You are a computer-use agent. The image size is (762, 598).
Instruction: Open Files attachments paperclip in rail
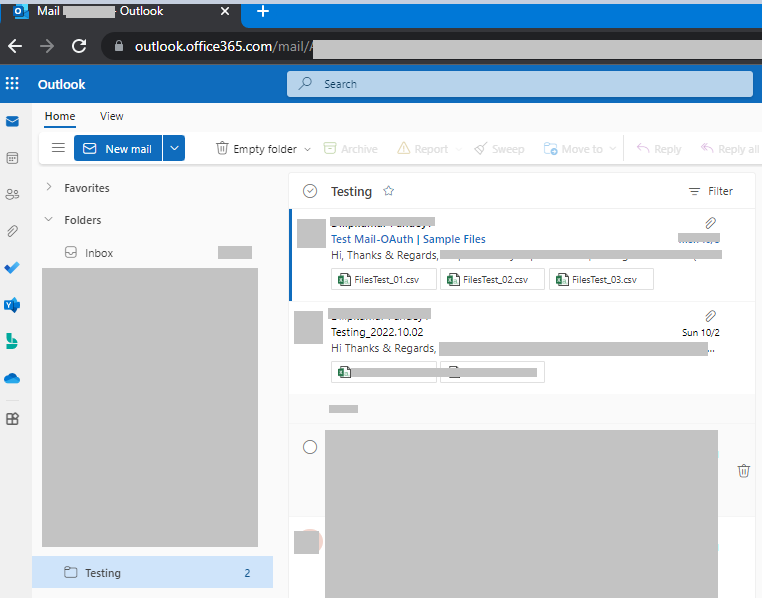pyautogui.click(x=12, y=231)
